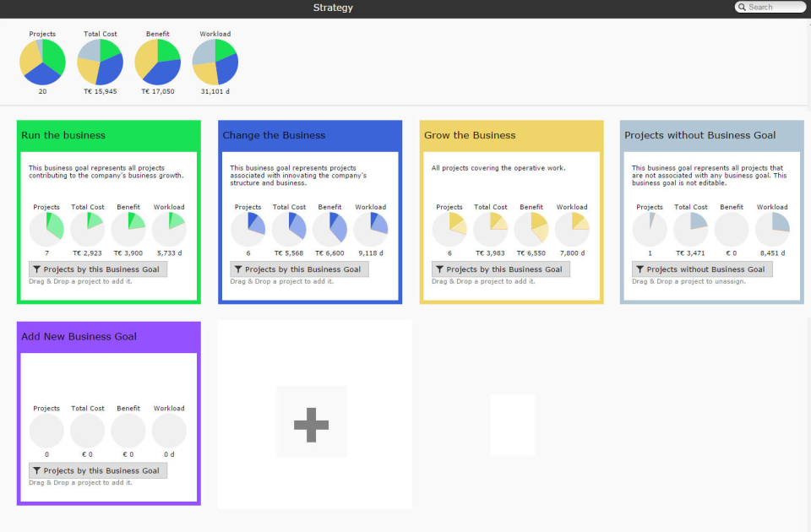This screenshot has height=532, width=811.
Task: Click the Strategy title in top bar
Action: click(x=333, y=8)
